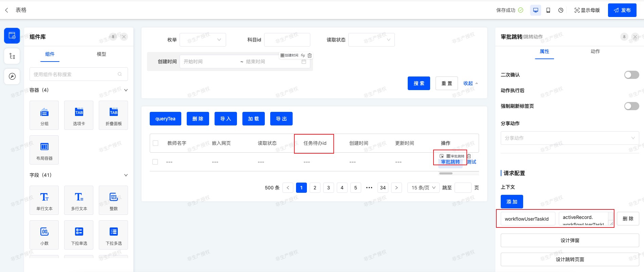
Task: Switch to desktop preview mode
Action: (x=536, y=10)
